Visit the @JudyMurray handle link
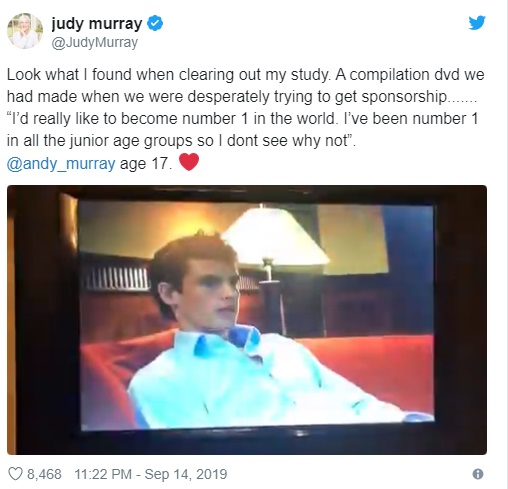Viewport: 508px width, 489px height. (95, 43)
